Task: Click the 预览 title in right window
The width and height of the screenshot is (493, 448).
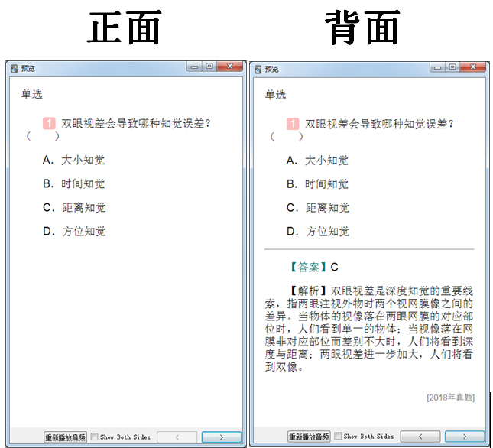Action: 271,69
